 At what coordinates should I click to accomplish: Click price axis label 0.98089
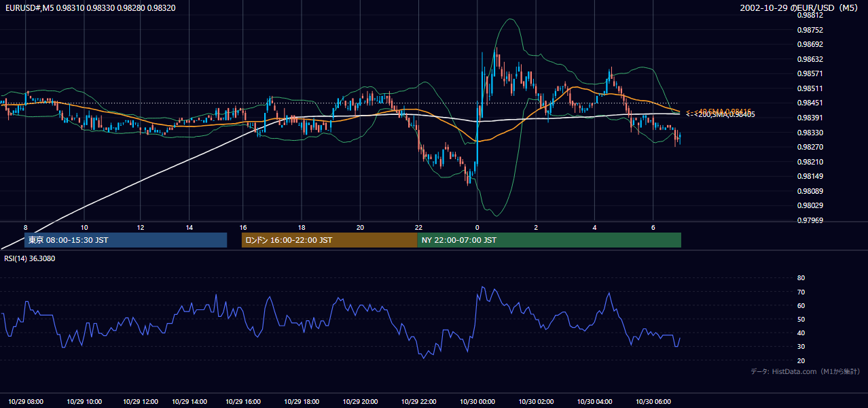pyautogui.click(x=810, y=191)
